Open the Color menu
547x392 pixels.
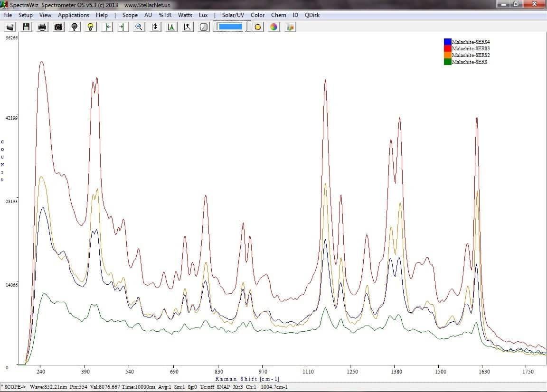257,15
